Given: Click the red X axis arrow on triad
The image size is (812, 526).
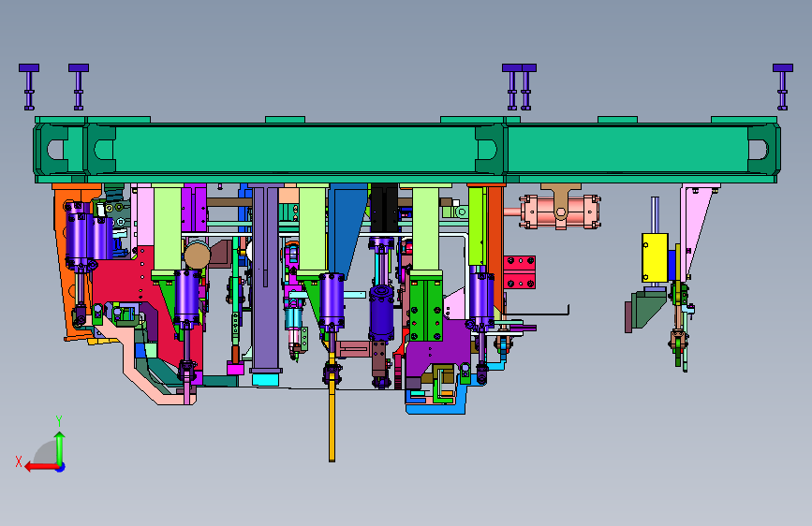Looking at the screenshot, I should 41,467.
